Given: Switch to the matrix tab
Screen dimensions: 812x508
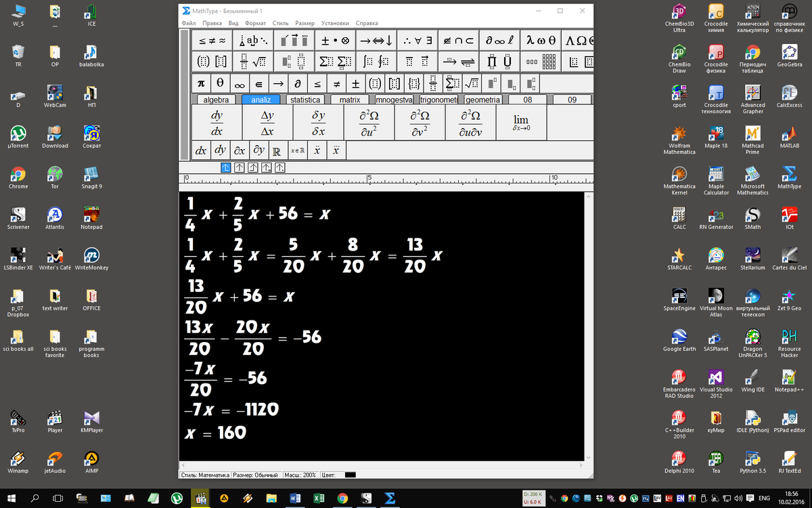Looking at the screenshot, I should pos(349,100).
